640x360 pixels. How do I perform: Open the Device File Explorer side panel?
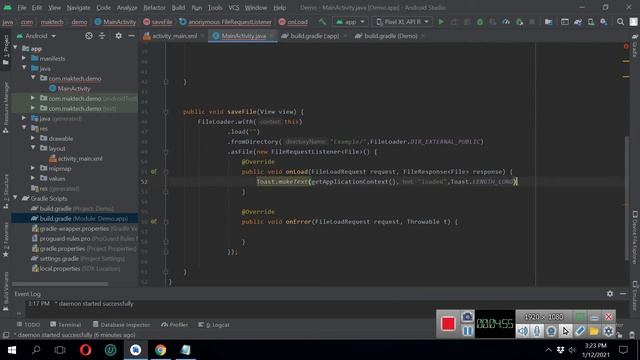point(635,238)
